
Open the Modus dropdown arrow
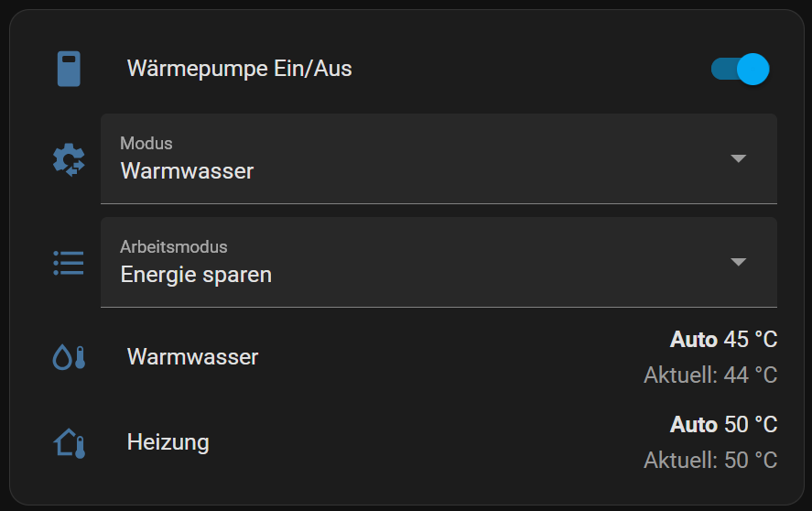[739, 158]
